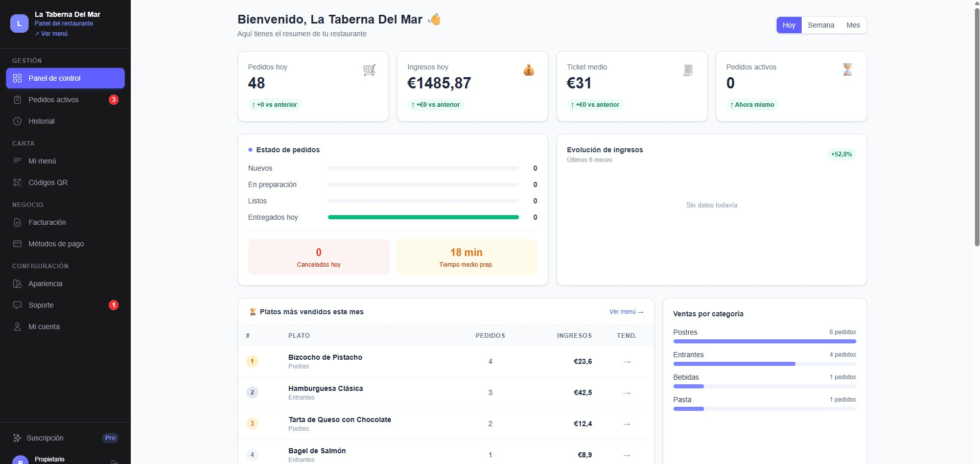Click Ver menú link in top dishes card
Image resolution: width=980 pixels, height=464 pixels.
click(x=626, y=312)
